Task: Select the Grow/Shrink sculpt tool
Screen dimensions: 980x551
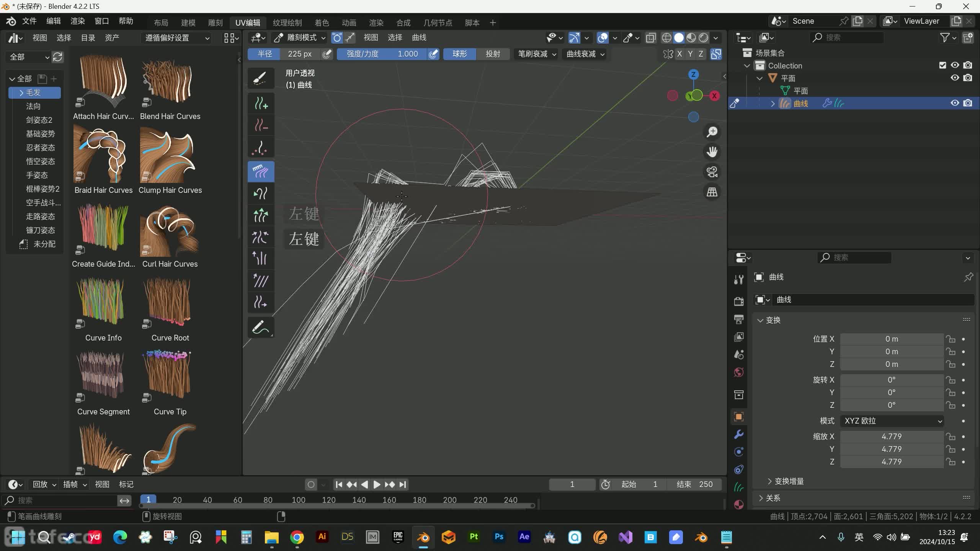Action: (261, 215)
